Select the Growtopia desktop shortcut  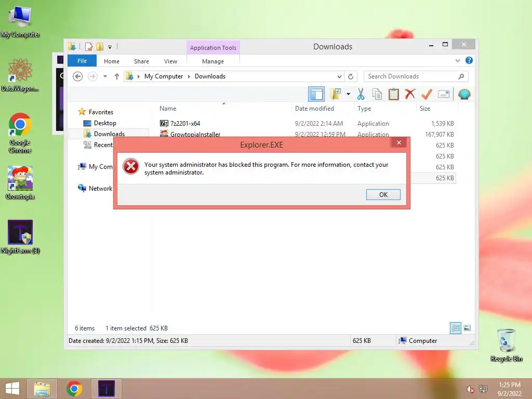point(20,183)
